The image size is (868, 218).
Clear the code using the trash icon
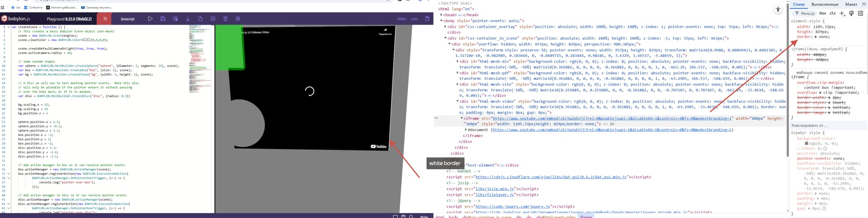pyautogui.click(x=225, y=19)
